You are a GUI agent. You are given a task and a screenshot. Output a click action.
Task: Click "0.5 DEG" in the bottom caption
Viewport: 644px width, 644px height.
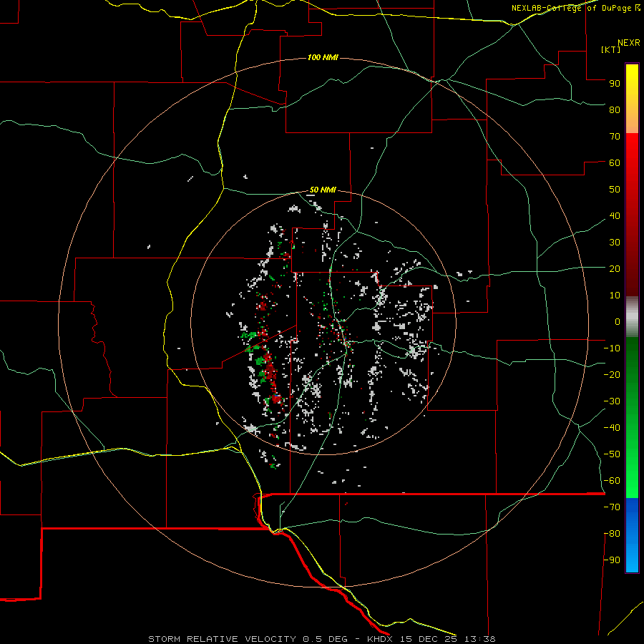[x=326, y=639]
